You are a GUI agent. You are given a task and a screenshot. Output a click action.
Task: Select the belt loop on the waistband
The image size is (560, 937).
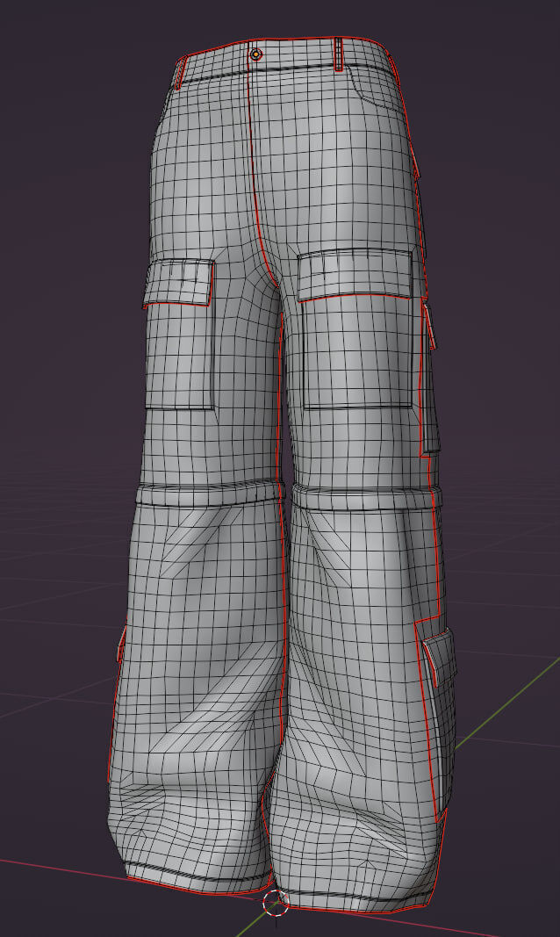pos(339,54)
